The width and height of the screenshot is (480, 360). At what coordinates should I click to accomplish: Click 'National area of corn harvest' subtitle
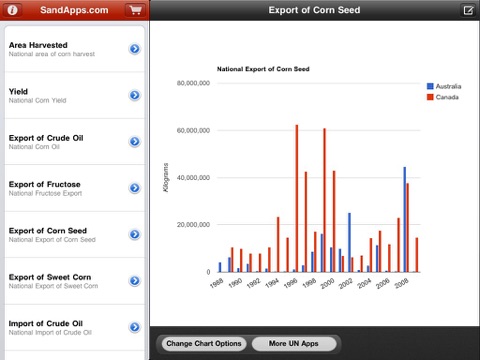[x=52, y=54]
